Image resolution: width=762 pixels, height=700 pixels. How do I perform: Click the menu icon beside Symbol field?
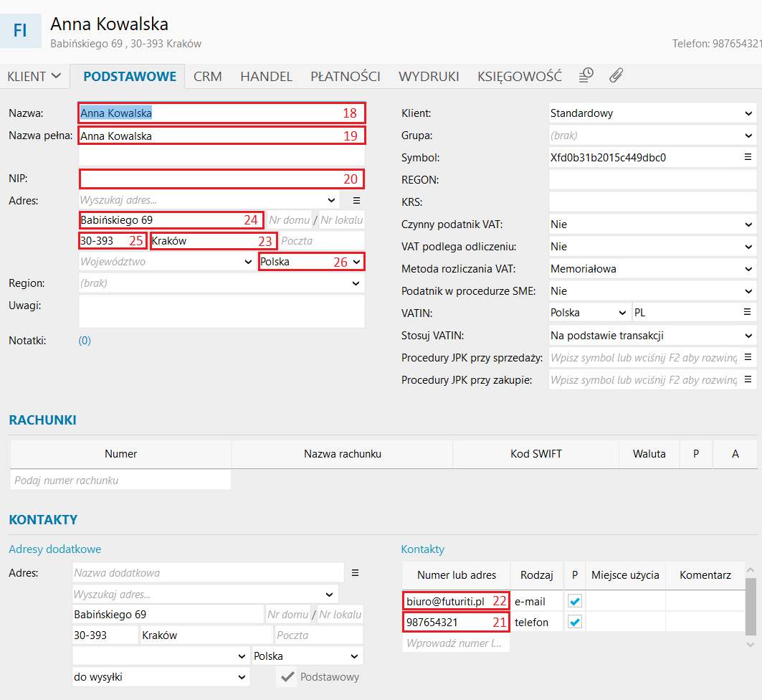pos(748,157)
